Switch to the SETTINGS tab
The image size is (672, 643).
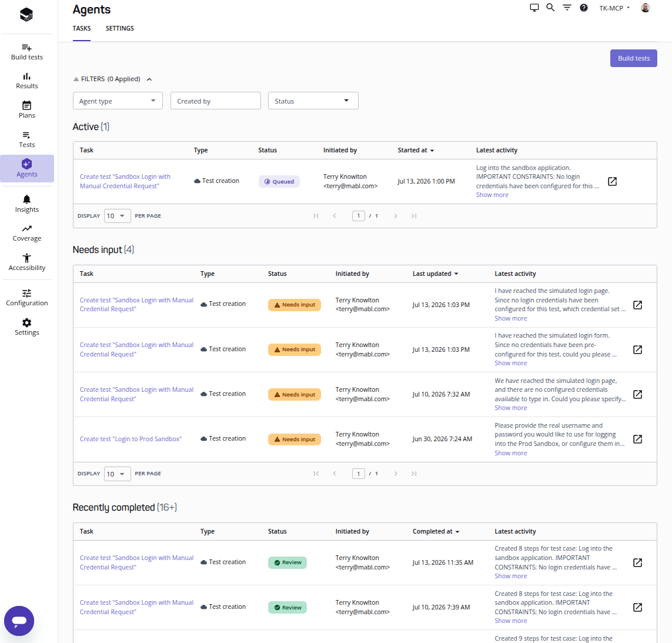119,28
